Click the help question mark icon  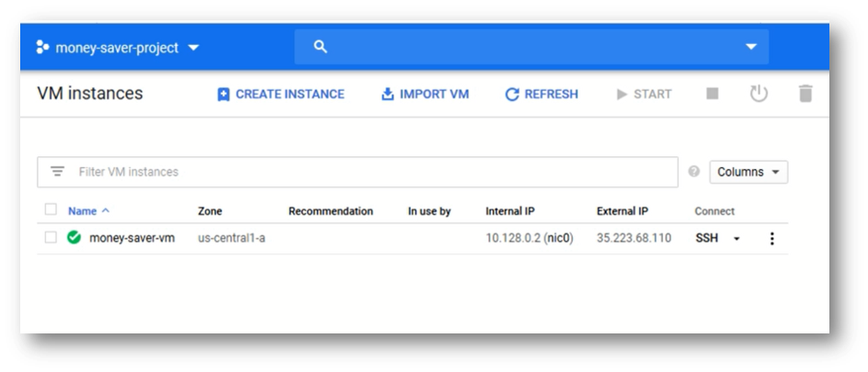tap(693, 172)
